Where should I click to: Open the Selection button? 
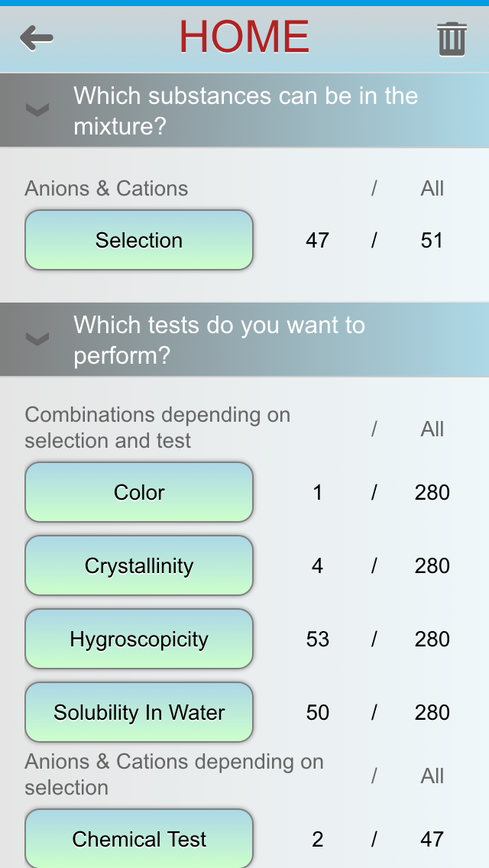[x=139, y=241]
